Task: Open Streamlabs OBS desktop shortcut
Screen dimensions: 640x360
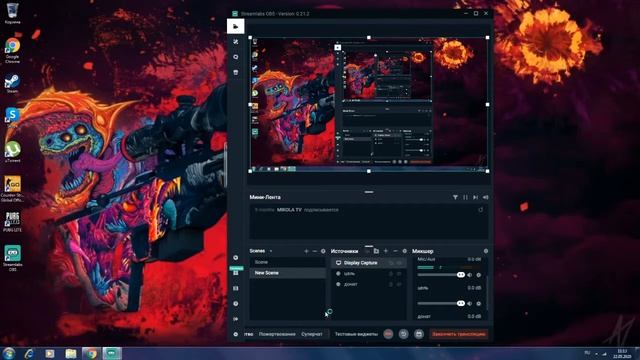Action: 13,258
